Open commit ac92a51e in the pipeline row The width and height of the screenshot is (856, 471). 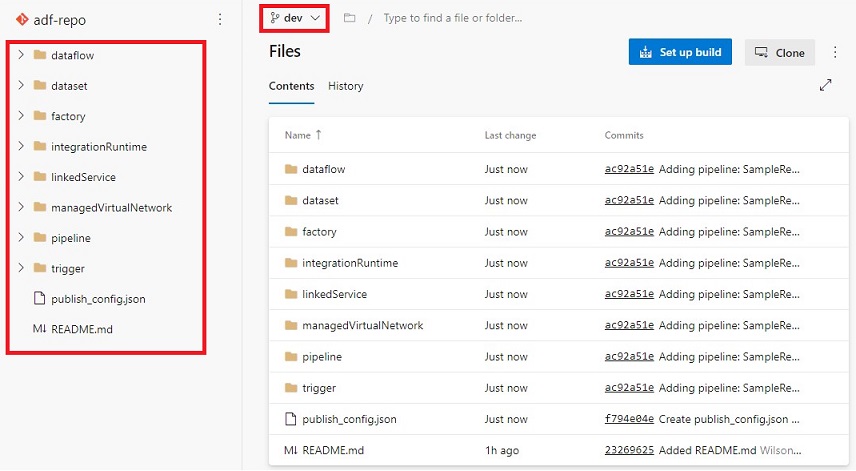629,357
